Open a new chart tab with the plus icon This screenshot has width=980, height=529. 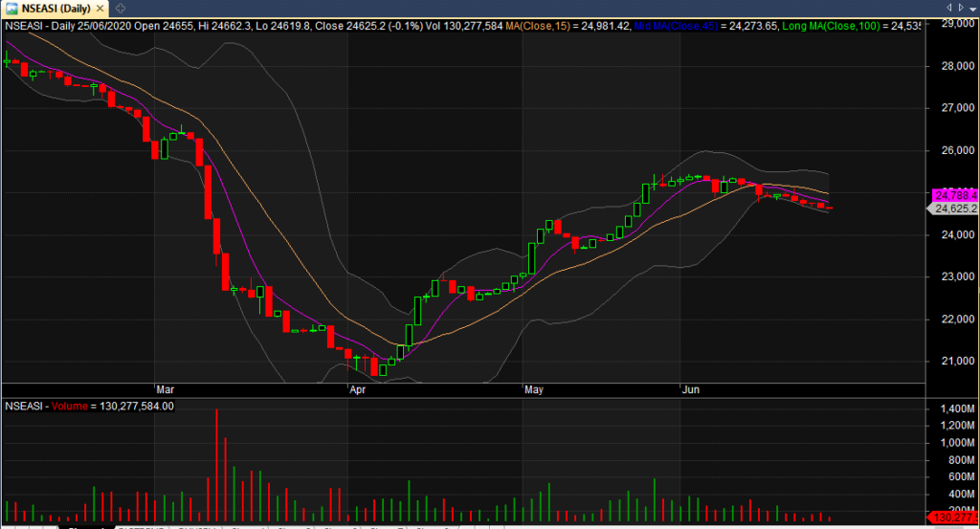(x=120, y=8)
